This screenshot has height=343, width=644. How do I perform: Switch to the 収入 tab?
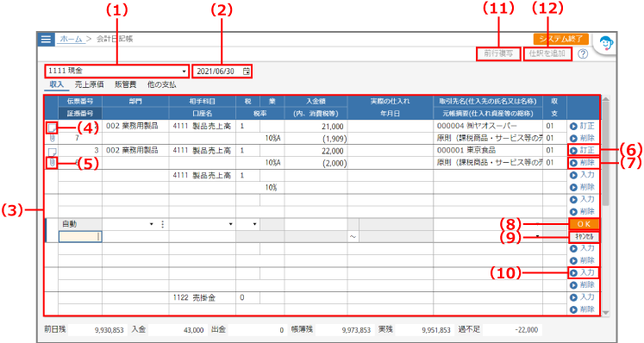click(x=57, y=84)
